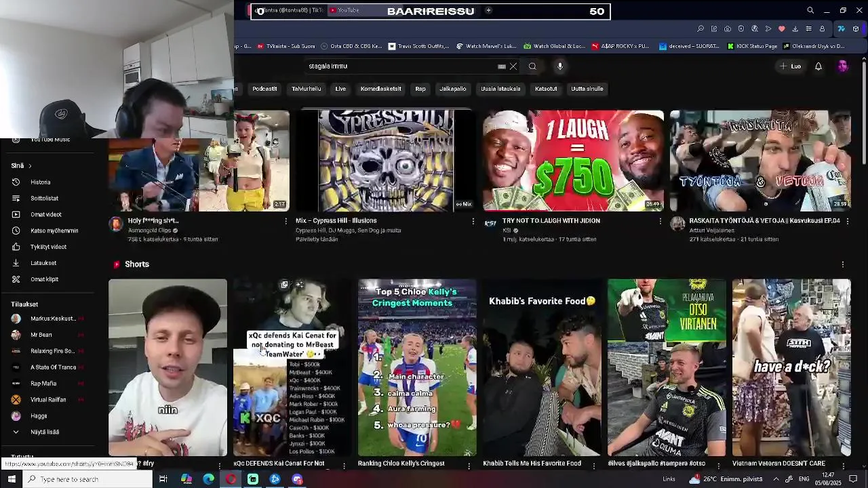Open Task View on the taskbar
Screen dimensions: 868x488
pyautogui.click(x=163, y=479)
